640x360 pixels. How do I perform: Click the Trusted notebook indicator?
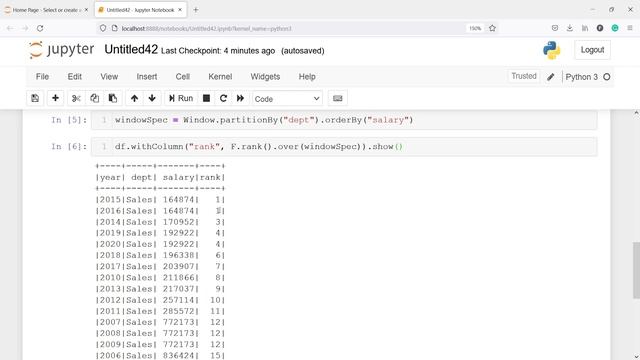click(x=524, y=76)
